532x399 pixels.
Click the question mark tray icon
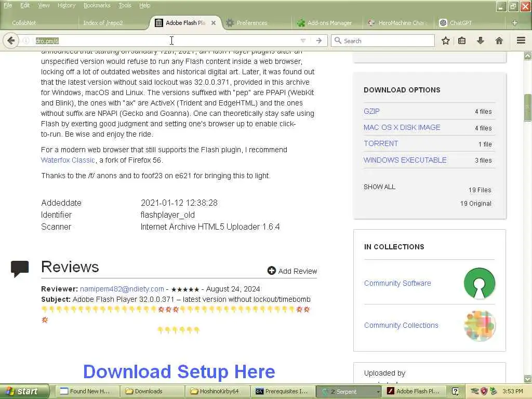(x=455, y=391)
